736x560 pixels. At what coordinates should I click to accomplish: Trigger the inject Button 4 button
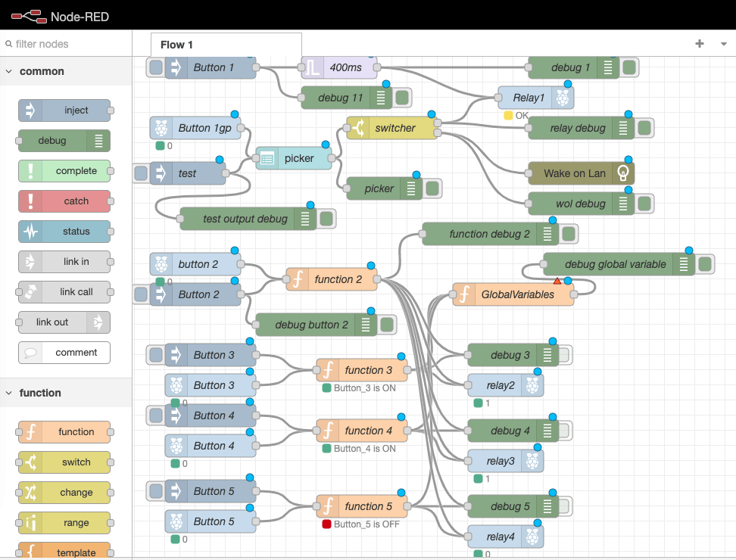point(156,415)
